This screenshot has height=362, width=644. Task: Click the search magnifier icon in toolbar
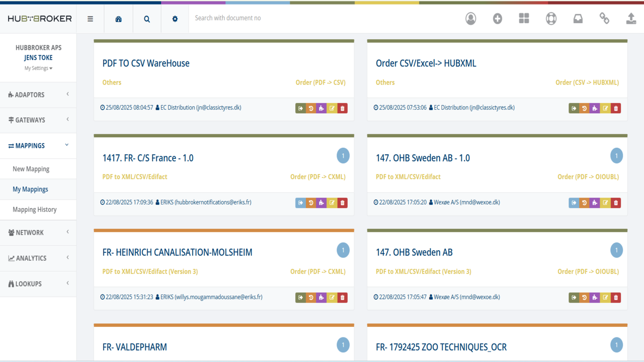click(147, 19)
